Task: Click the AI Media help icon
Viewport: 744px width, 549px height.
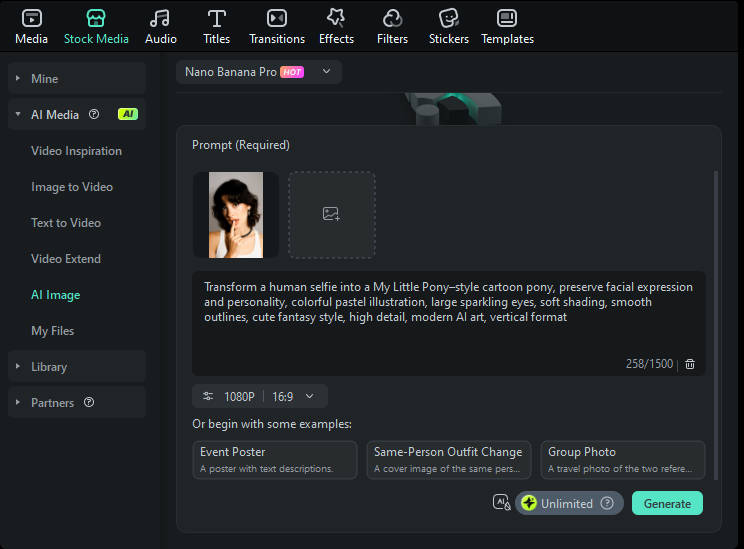Action: pos(94,114)
